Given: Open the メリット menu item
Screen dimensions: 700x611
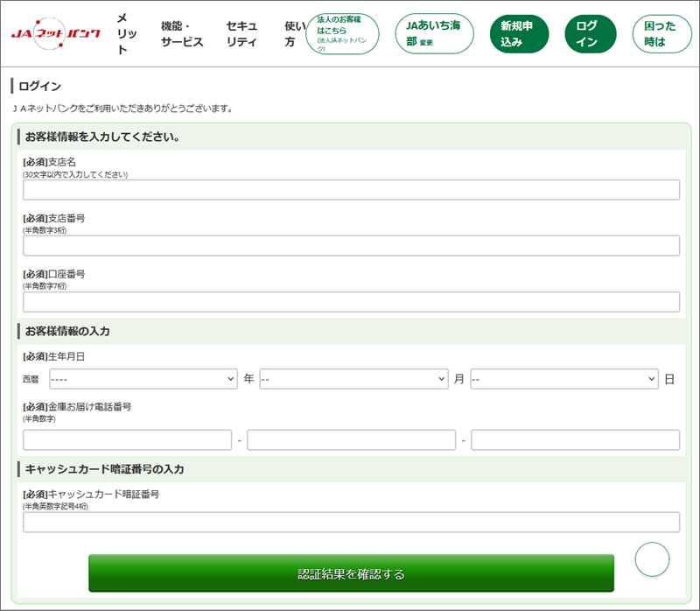Looking at the screenshot, I should click(127, 33).
